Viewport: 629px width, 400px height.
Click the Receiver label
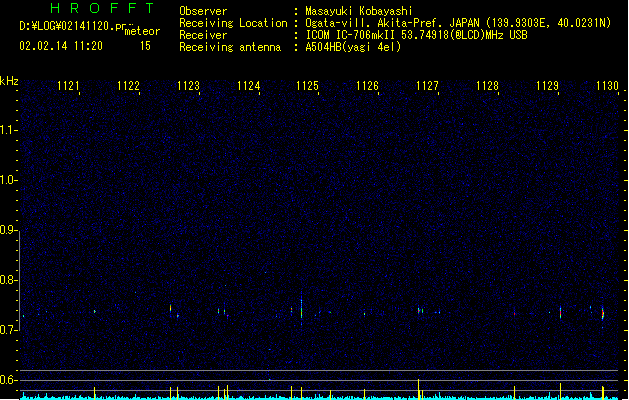pyautogui.click(x=203, y=35)
